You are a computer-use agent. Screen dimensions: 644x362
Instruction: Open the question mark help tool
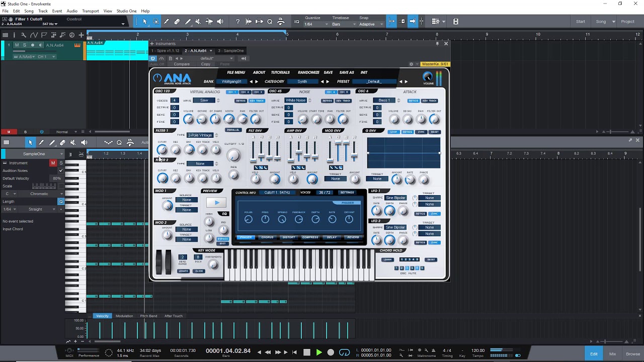(237, 22)
